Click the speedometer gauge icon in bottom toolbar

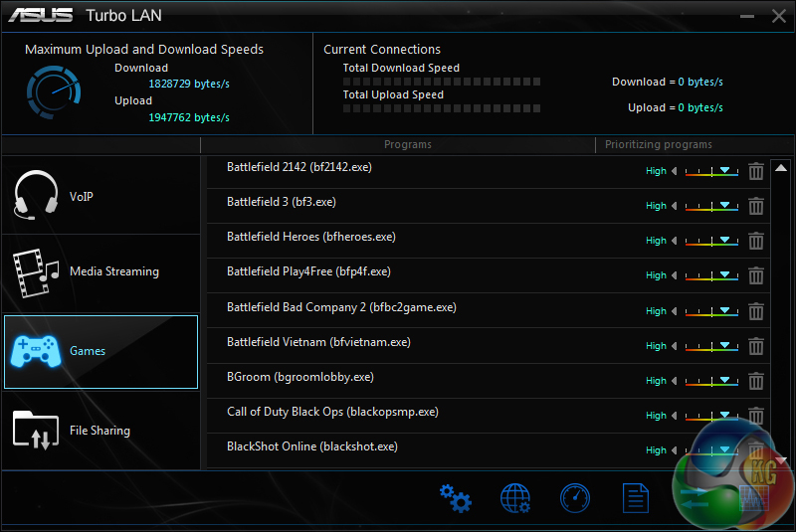(576, 497)
